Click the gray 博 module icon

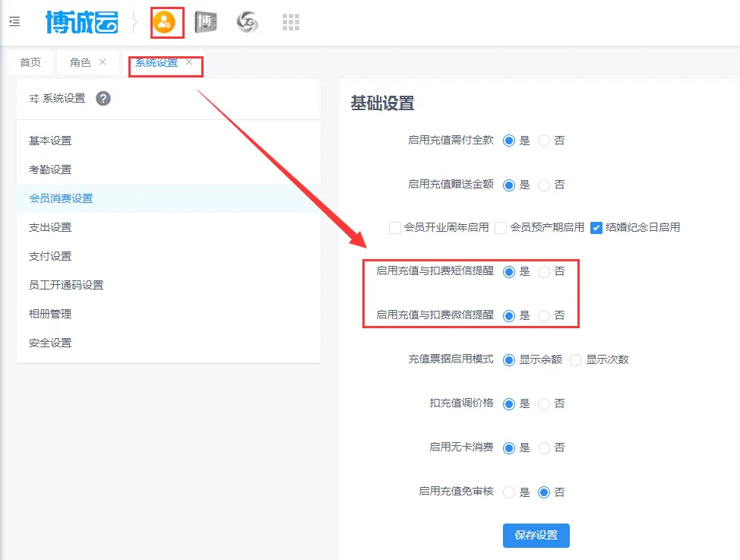click(205, 23)
